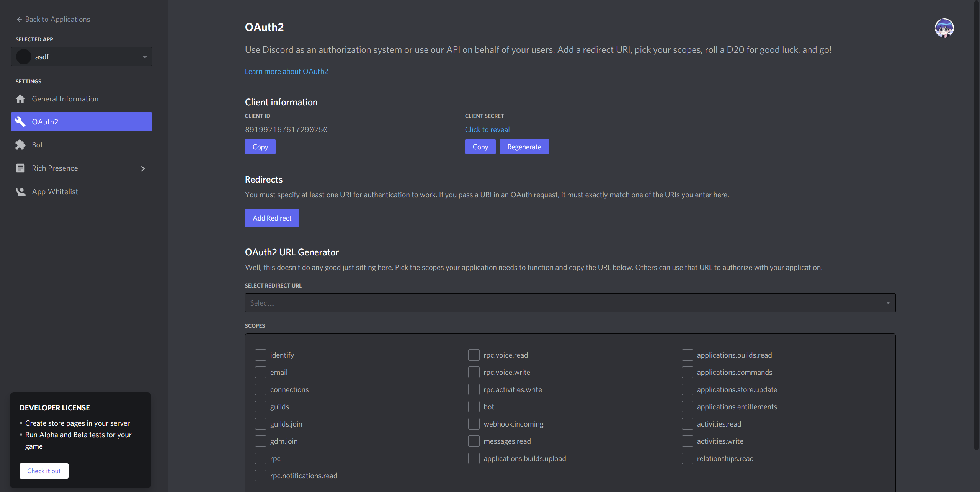Viewport: 980px width, 492px height.
Task: Regenerate the client secret
Action: [x=524, y=147]
